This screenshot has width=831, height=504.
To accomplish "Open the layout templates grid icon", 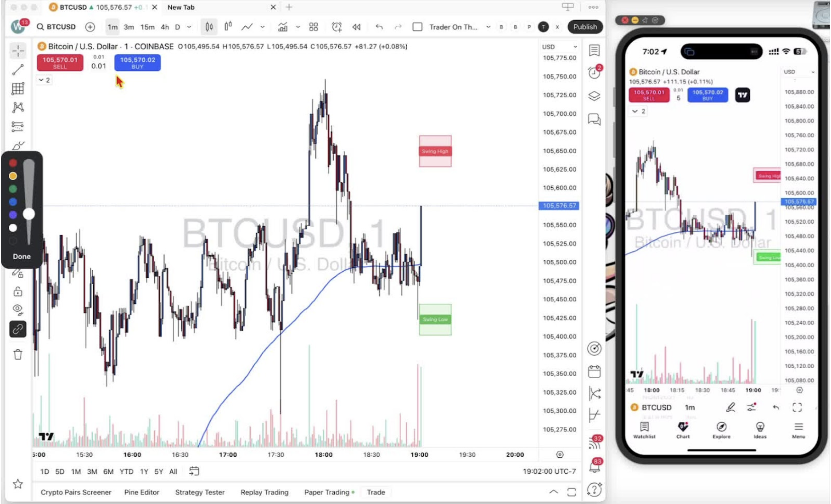I will (x=314, y=27).
